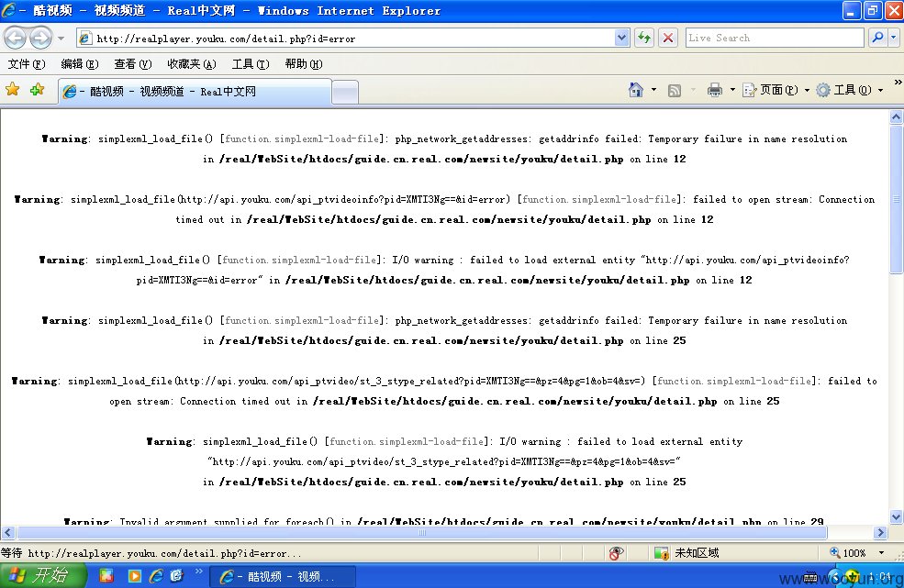904x588 pixels.
Task: Click the pop-up blocker status bar icon
Action: coord(616,553)
